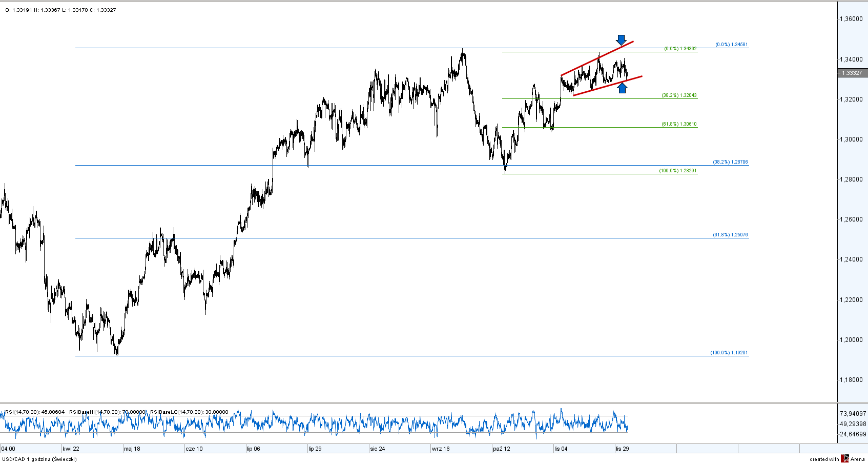Screen dimensions: 868x463
Task: Click the 'lis 04' date label
Action: pos(561,449)
